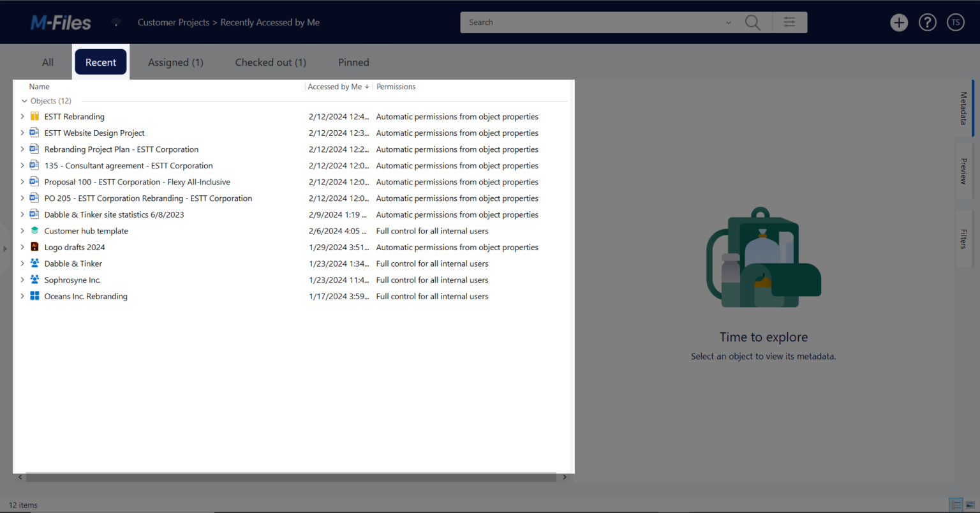Open the help question mark icon

coord(927,22)
